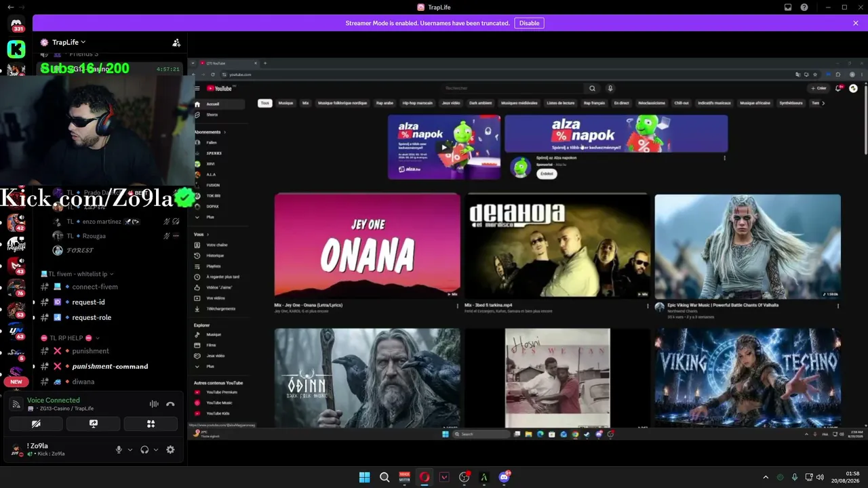868x488 pixels.
Task: Focus the YouTube Rechercher search field
Action: click(x=514, y=88)
